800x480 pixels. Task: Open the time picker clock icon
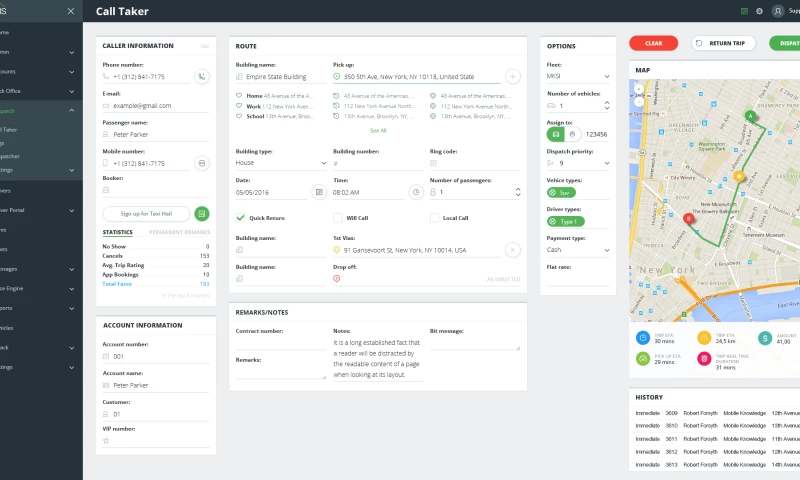[416, 192]
